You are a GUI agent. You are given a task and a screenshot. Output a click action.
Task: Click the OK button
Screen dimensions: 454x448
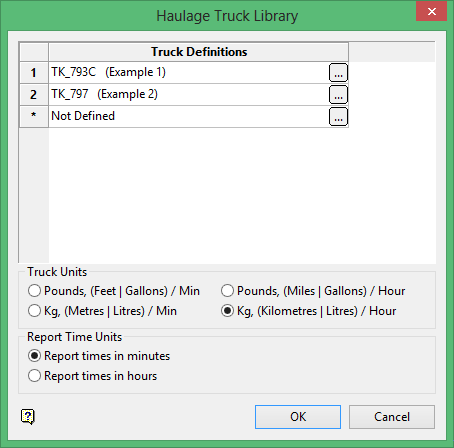point(298,417)
